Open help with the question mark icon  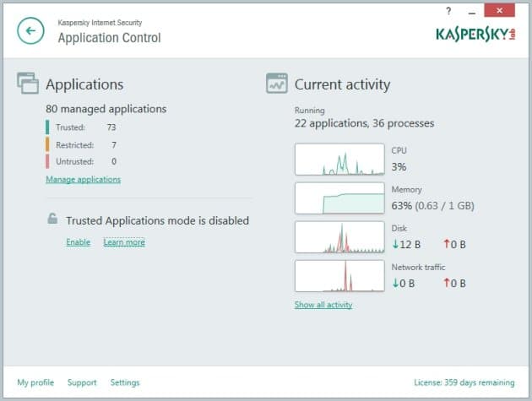(448, 11)
